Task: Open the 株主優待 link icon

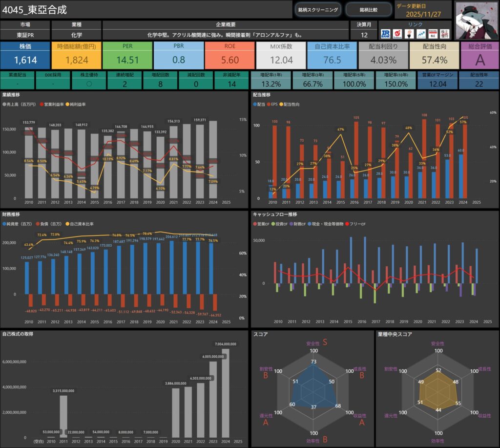Action: coord(444,34)
